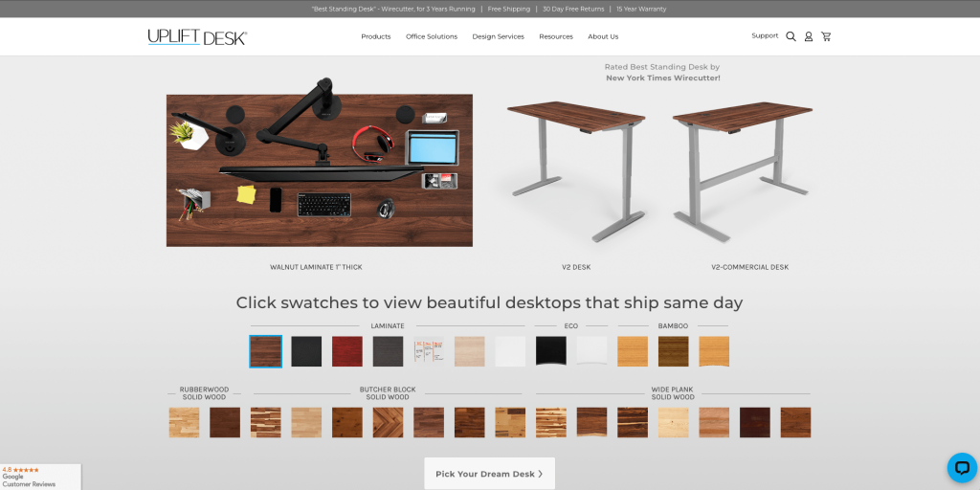980x490 pixels.
Task: Click the V2 DESK label
Action: 575,268
